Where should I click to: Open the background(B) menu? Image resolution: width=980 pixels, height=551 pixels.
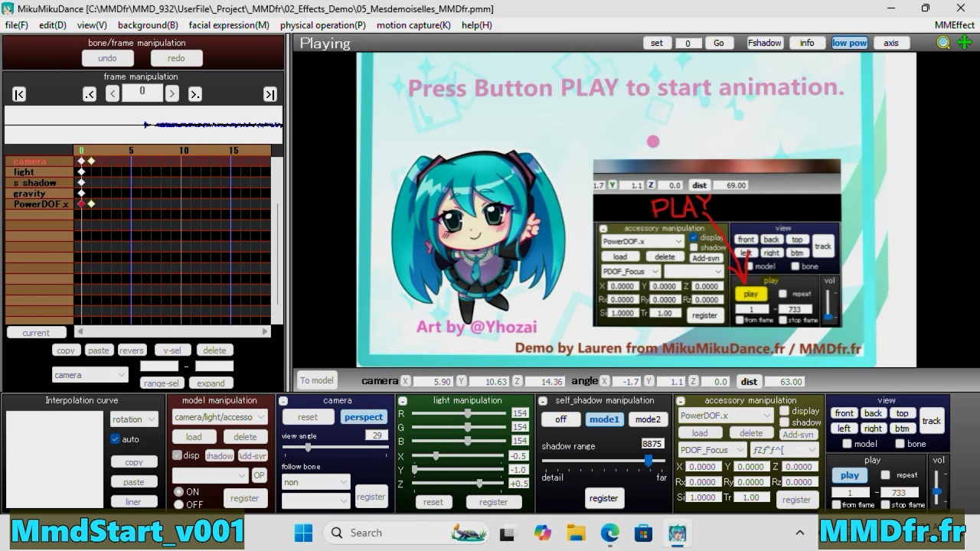(148, 24)
